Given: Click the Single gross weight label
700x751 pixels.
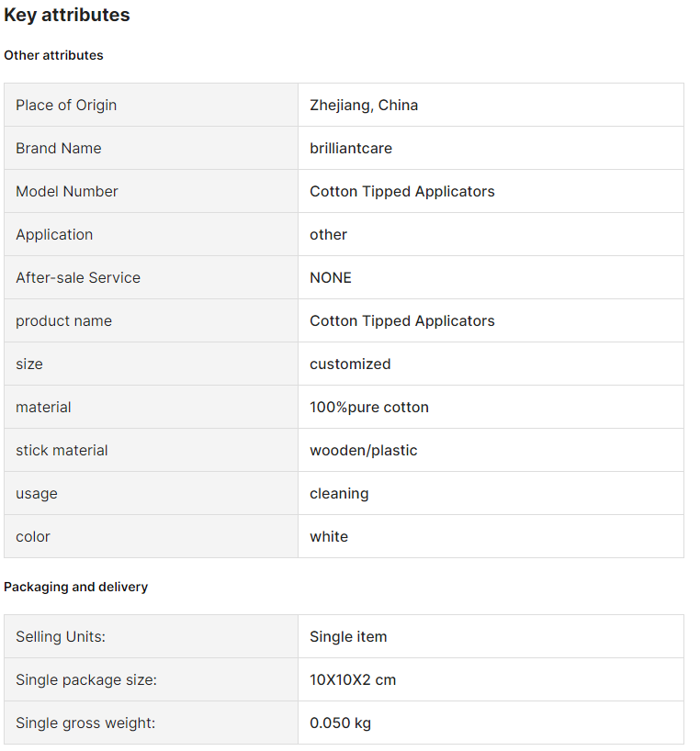Looking at the screenshot, I should pos(85,723).
